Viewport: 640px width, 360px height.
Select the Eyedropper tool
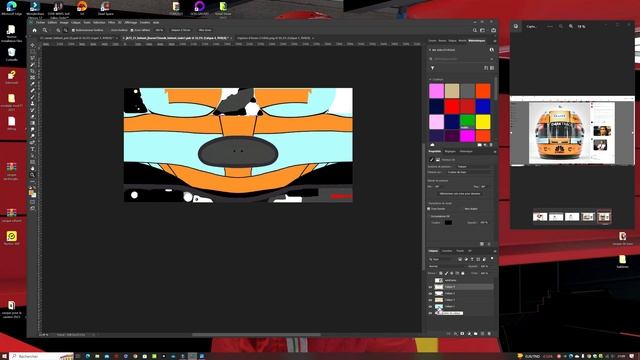[33, 84]
